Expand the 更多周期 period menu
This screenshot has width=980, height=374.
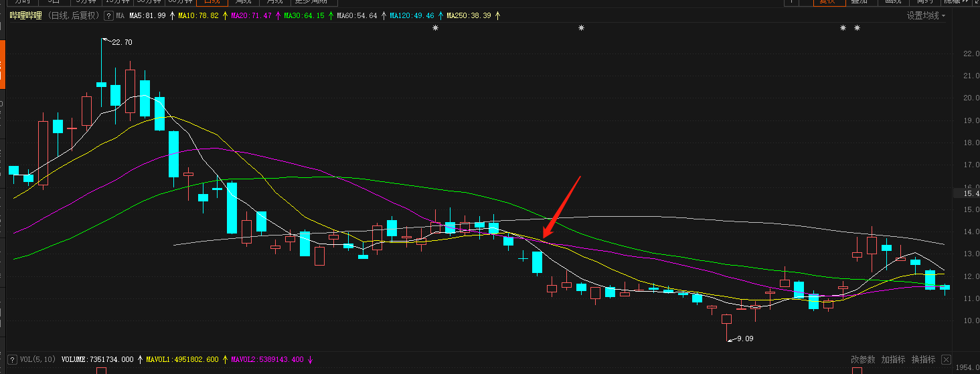point(314,2)
